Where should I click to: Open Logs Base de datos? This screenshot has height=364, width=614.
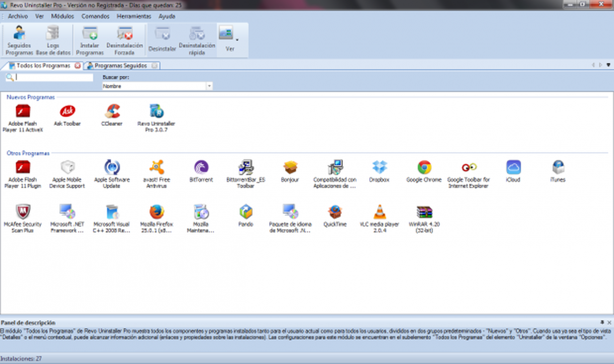click(x=53, y=40)
